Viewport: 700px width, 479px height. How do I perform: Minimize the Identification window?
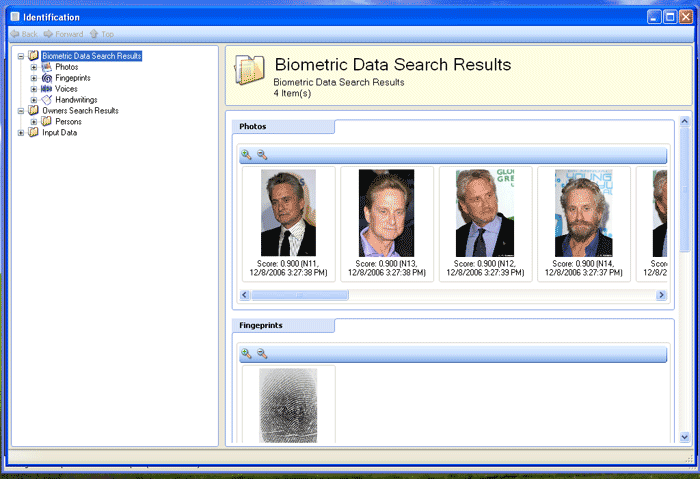pyautogui.click(x=654, y=17)
